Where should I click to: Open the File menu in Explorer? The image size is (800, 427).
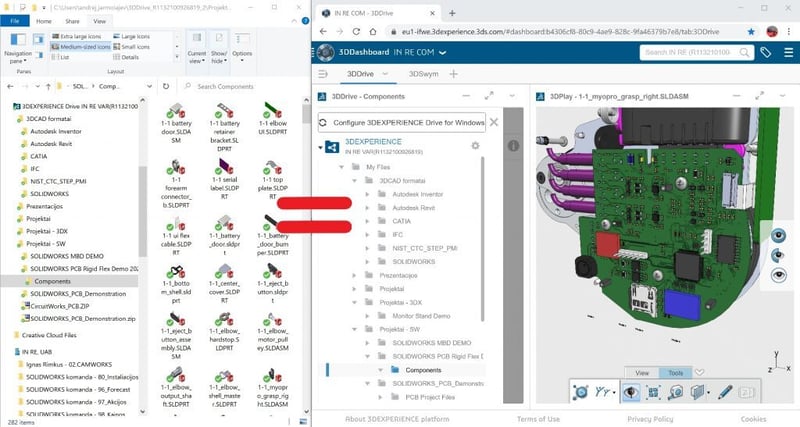(15, 21)
